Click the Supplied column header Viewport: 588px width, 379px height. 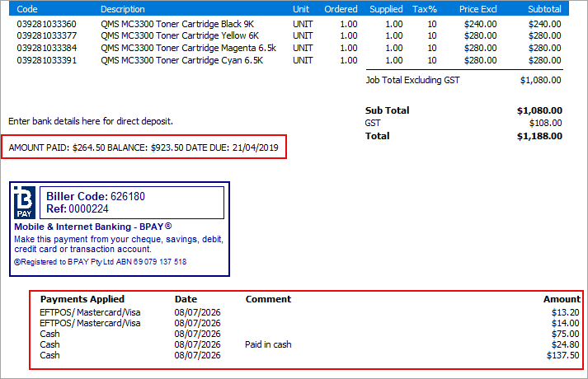[x=386, y=9]
